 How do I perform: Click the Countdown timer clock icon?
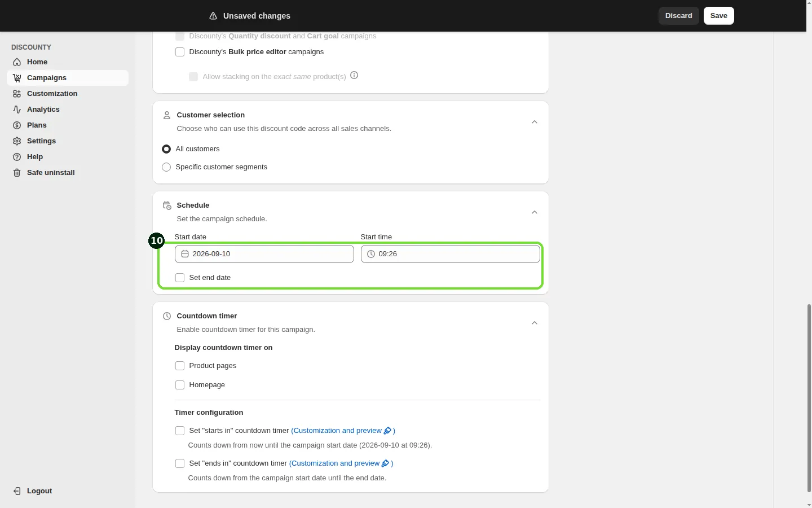[x=167, y=316]
